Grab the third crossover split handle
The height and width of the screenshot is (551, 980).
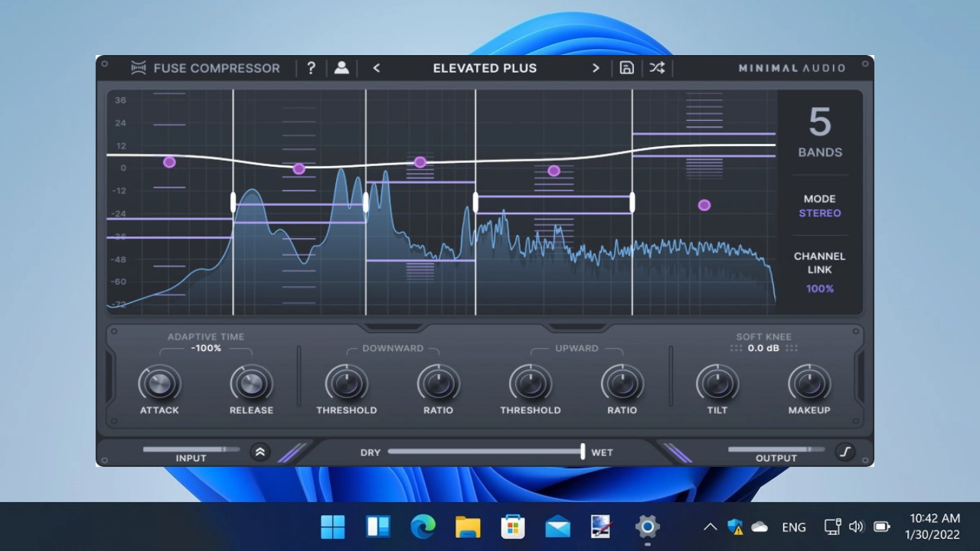(x=475, y=202)
